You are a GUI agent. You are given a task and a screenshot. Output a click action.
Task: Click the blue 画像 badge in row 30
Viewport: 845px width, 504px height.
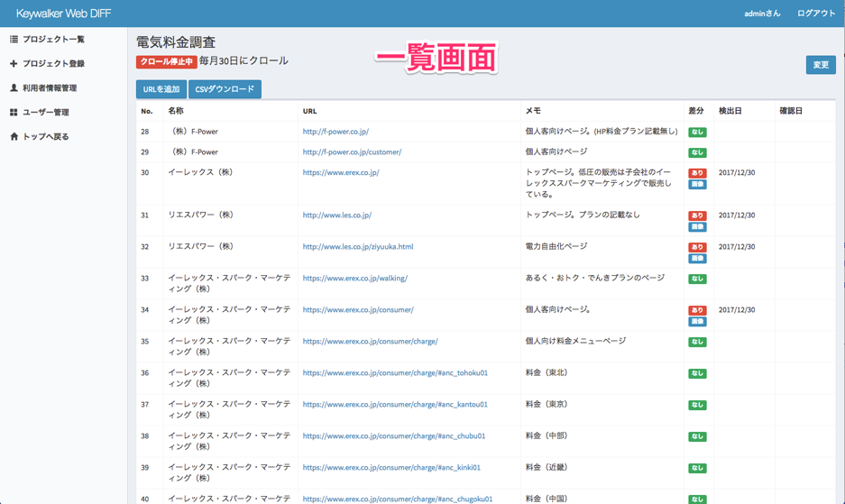[697, 184]
